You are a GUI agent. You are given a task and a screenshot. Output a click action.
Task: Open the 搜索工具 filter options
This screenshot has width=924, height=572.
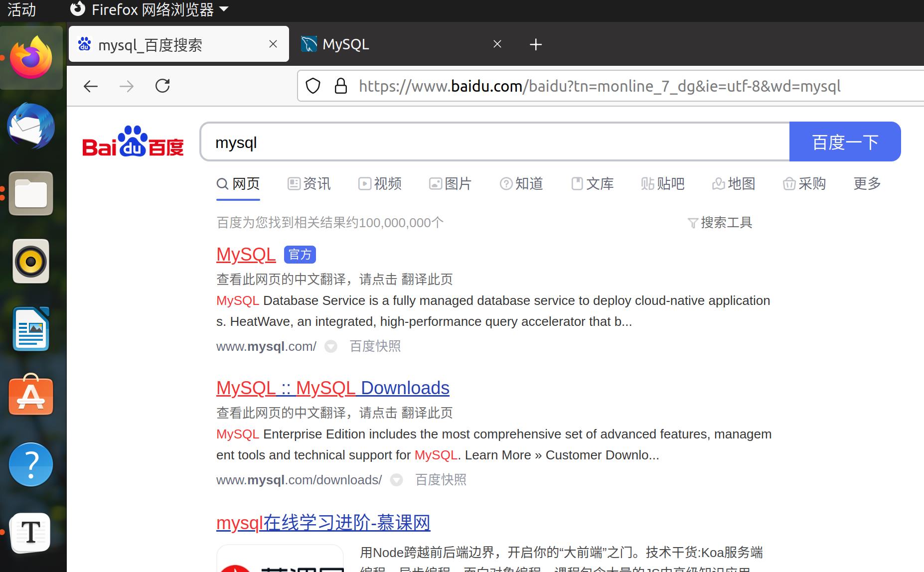[x=720, y=223]
